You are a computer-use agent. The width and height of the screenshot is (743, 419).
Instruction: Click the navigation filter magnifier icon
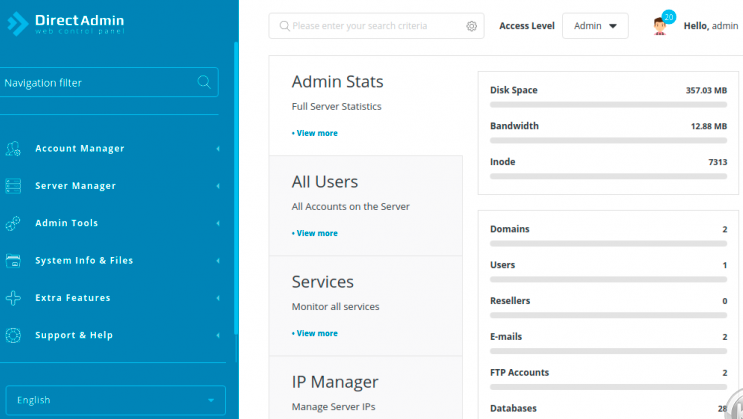pos(204,82)
